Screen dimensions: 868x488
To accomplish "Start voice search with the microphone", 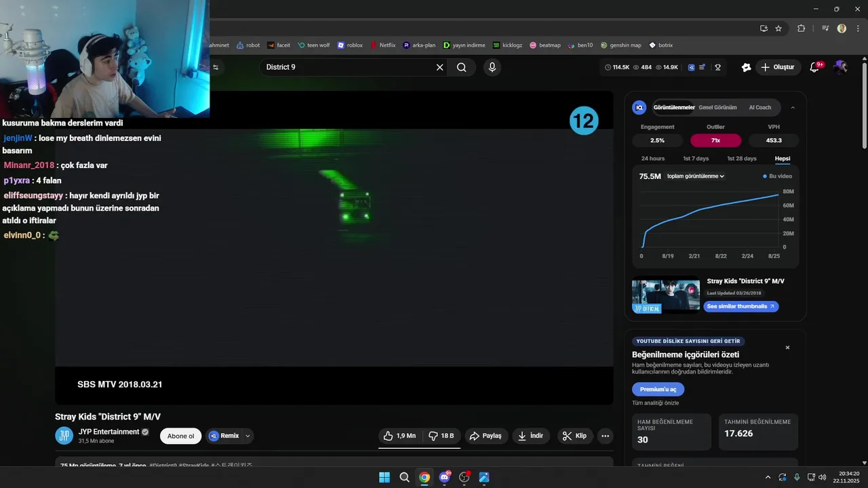I will point(492,67).
